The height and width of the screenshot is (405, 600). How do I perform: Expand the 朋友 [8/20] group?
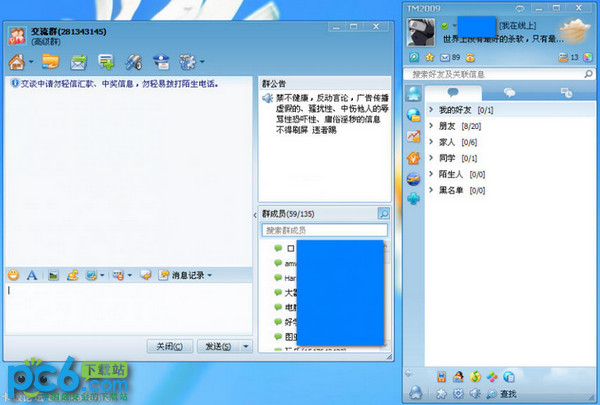click(x=510, y=126)
